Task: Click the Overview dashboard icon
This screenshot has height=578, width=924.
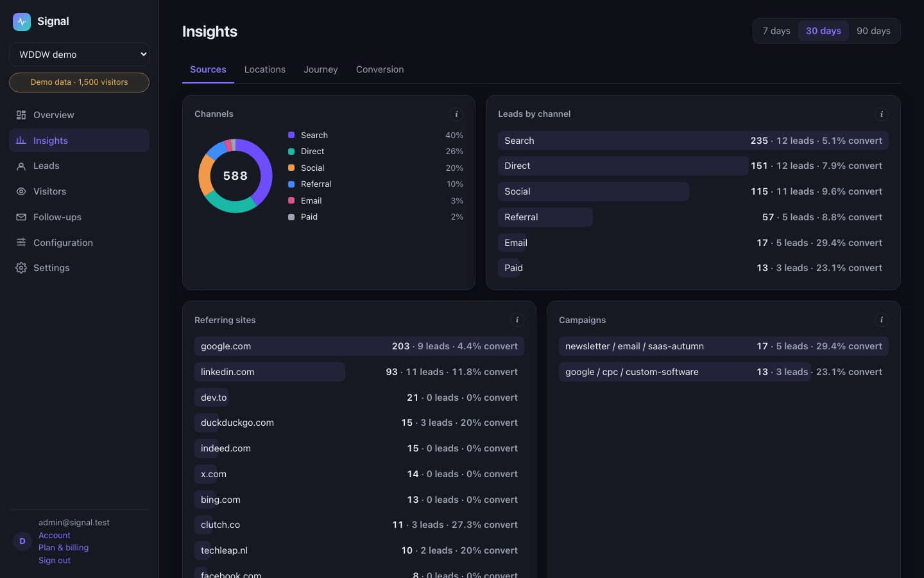Action: 21,115
